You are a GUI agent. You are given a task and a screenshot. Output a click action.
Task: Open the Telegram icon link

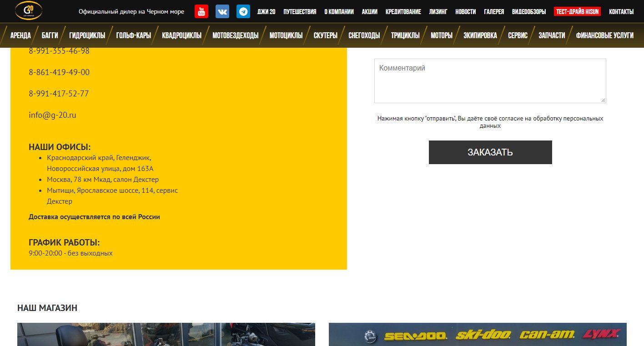pos(243,11)
